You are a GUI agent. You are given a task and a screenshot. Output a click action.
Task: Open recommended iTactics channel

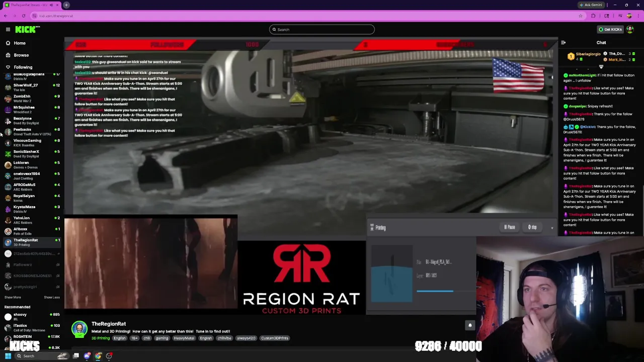tap(31, 327)
